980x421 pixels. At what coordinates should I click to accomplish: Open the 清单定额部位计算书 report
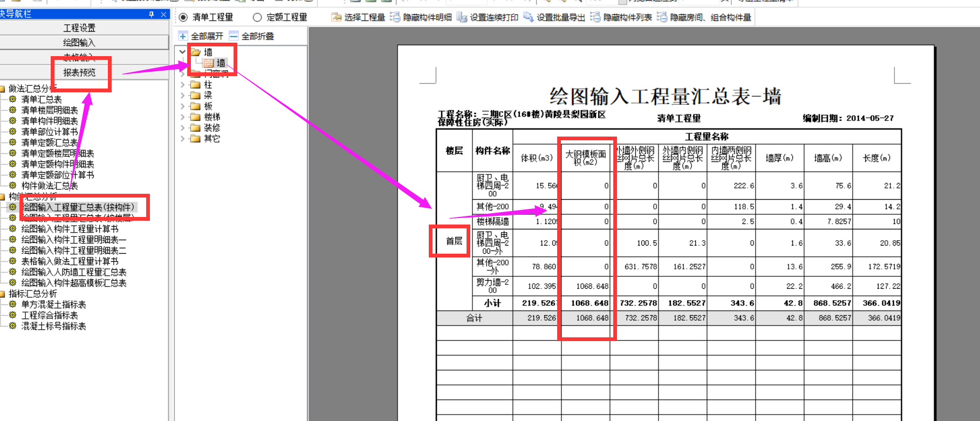point(58,175)
